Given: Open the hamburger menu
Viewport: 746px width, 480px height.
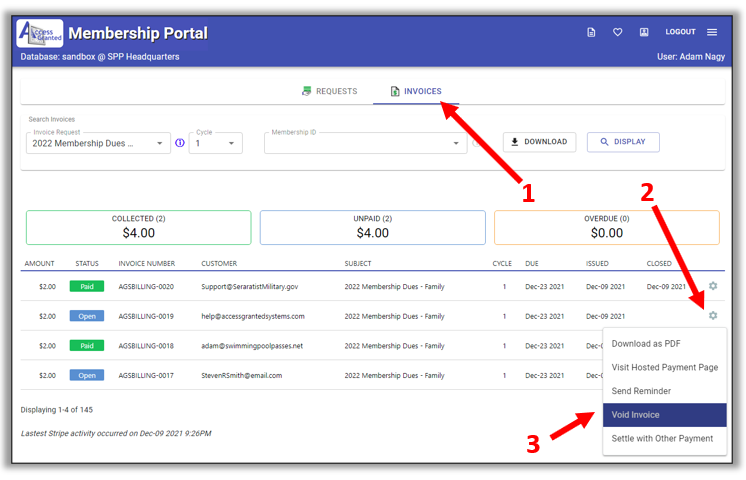Looking at the screenshot, I should tap(712, 33).
